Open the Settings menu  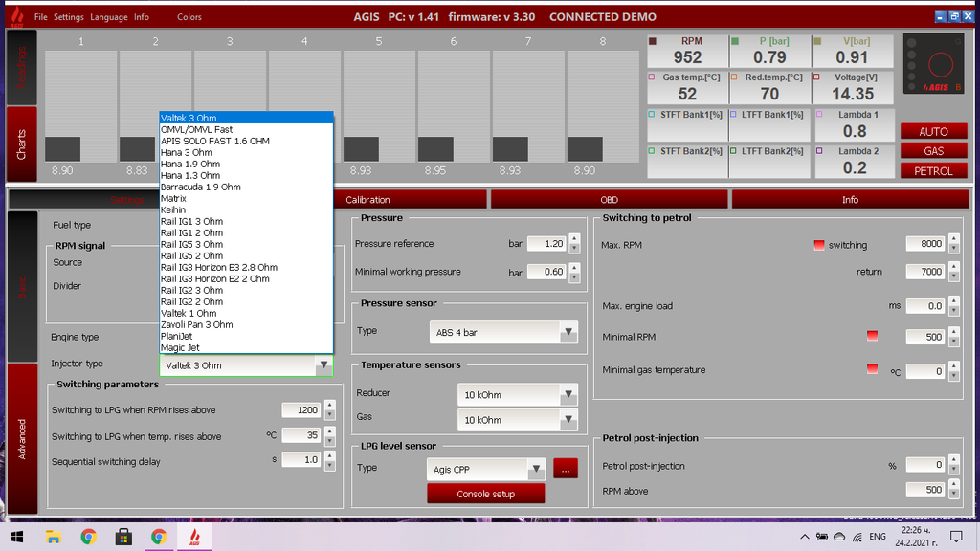68,17
